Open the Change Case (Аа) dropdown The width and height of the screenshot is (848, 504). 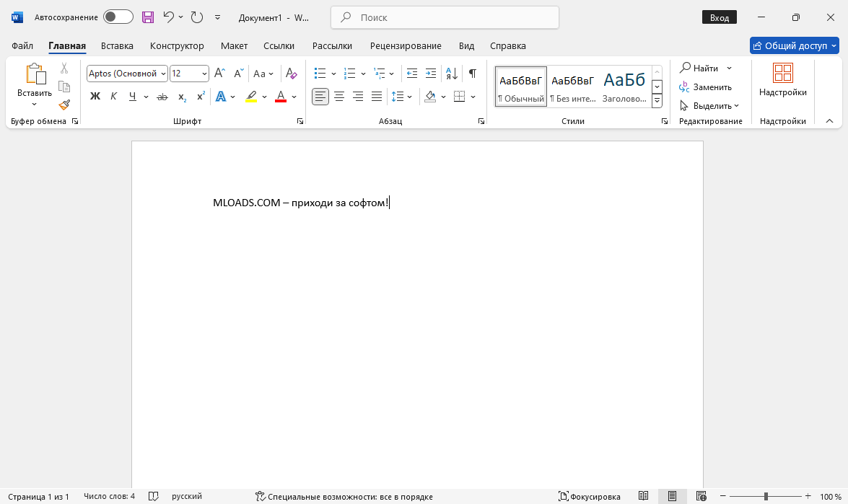coord(263,73)
